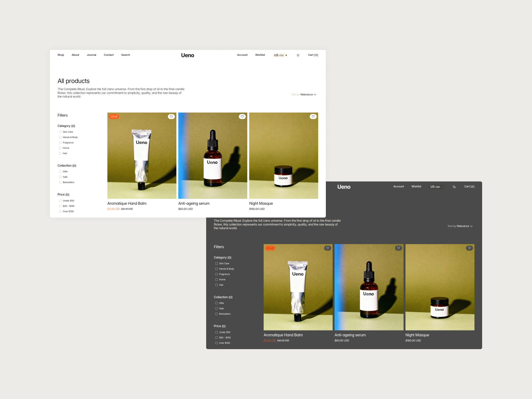Click the Ueno logo in dark window

coord(344,187)
